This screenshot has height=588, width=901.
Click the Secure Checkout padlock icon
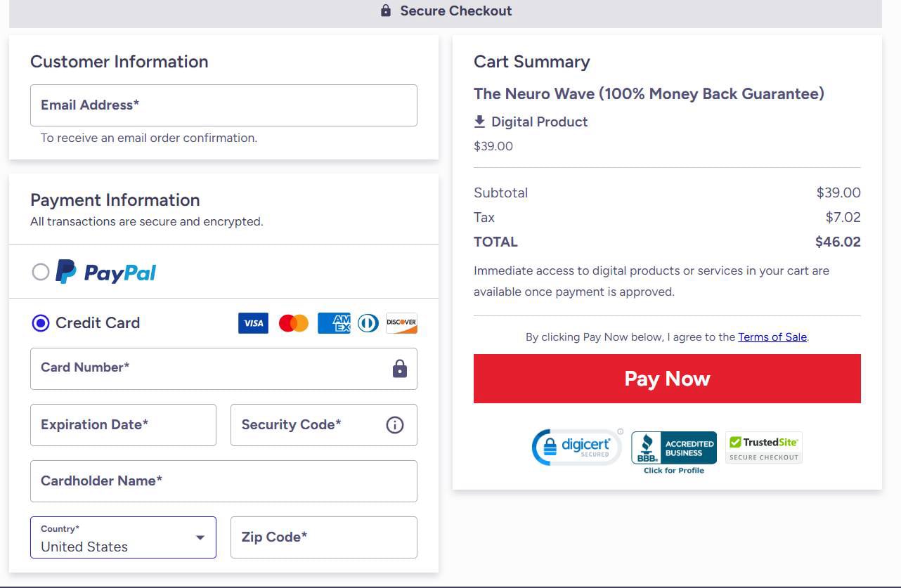(x=385, y=11)
